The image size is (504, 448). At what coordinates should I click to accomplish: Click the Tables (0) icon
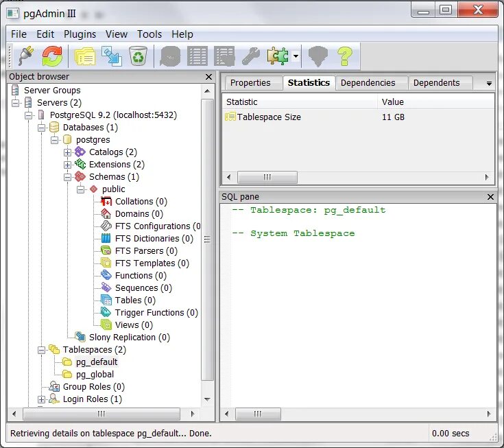(x=106, y=300)
